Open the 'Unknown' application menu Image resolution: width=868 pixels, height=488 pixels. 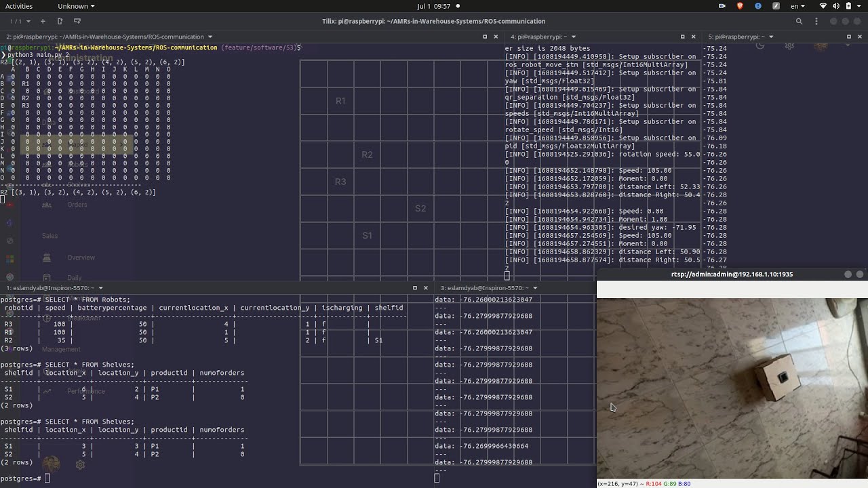pyautogui.click(x=76, y=6)
